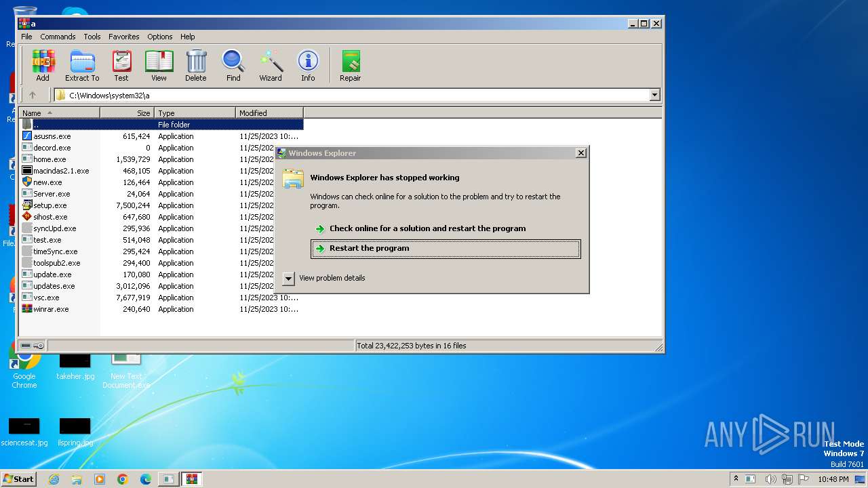Open File Explorer from taskbar
Screen dimensions: 868x488
[77, 479]
